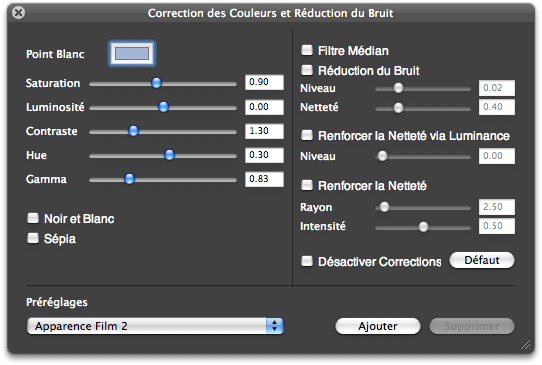Enable Renforcer la Netteté via Luminance
542x365 pixels.
[307, 135]
